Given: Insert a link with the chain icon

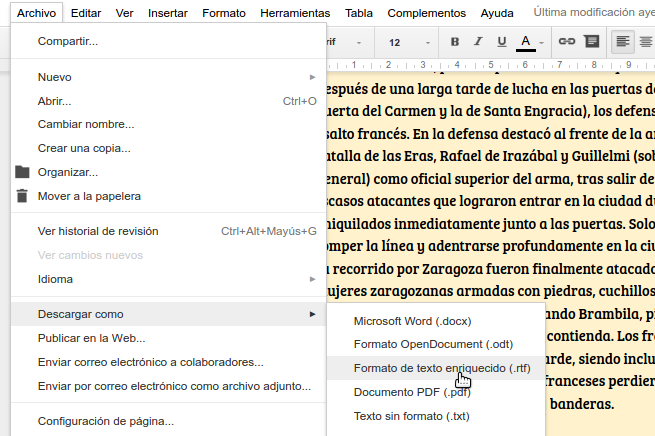Looking at the screenshot, I should pyautogui.click(x=567, y=41).
